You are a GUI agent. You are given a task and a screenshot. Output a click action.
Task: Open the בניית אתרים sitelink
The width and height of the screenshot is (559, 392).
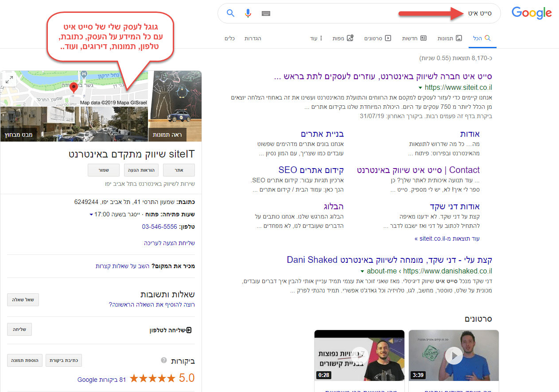click(x=322, y=134)
